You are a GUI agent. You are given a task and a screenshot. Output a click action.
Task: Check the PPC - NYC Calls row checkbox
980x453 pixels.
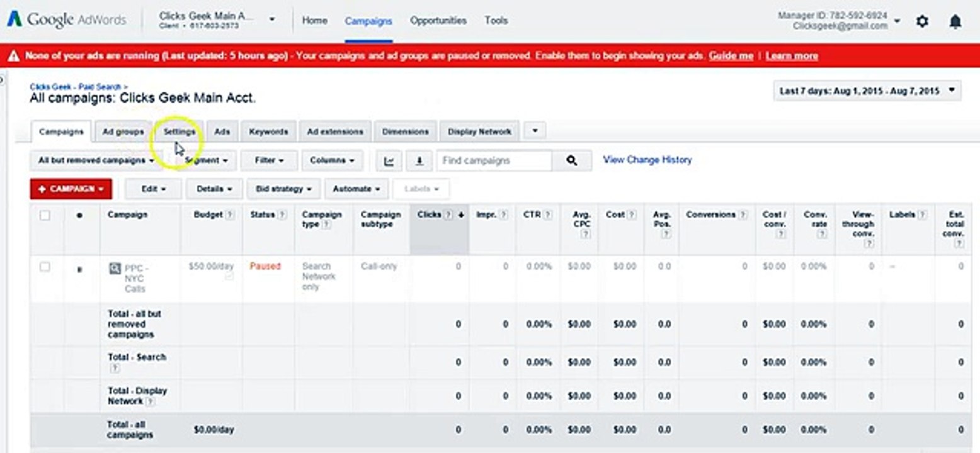(x=45, y=267)
